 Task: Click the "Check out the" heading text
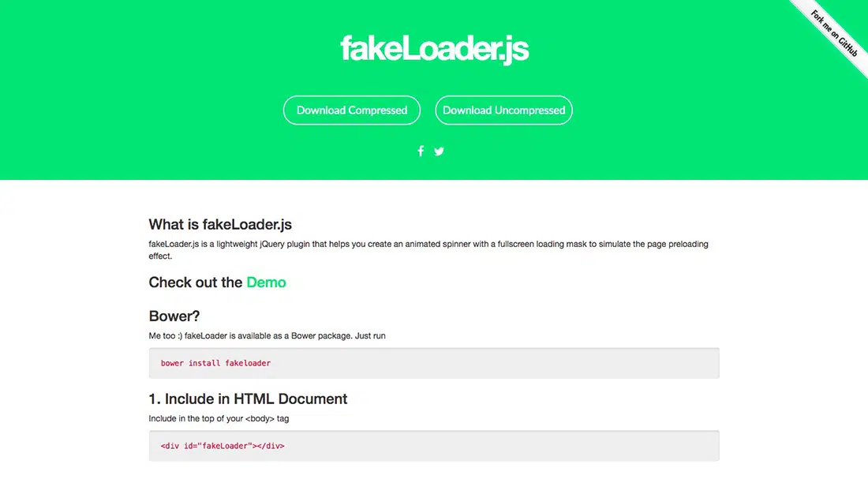click(196, 283)
